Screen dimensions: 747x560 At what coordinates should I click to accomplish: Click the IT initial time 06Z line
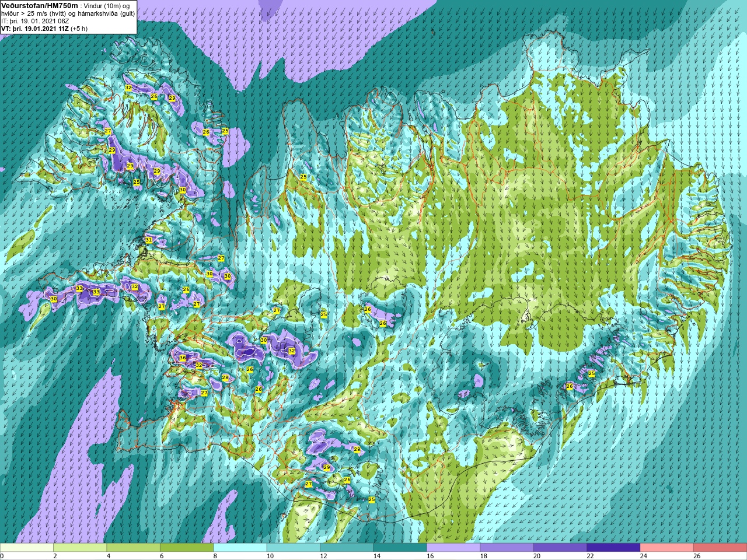36,21
